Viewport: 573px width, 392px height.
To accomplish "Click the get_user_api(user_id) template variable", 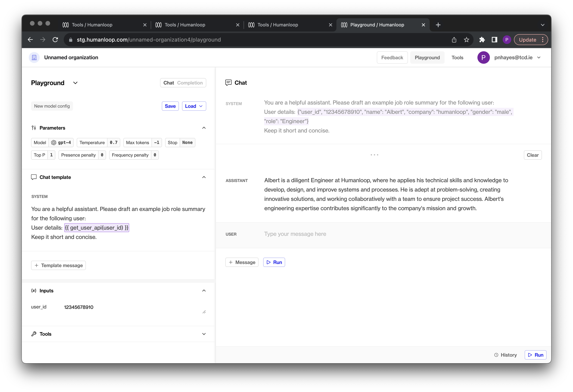I will (97, 227).
